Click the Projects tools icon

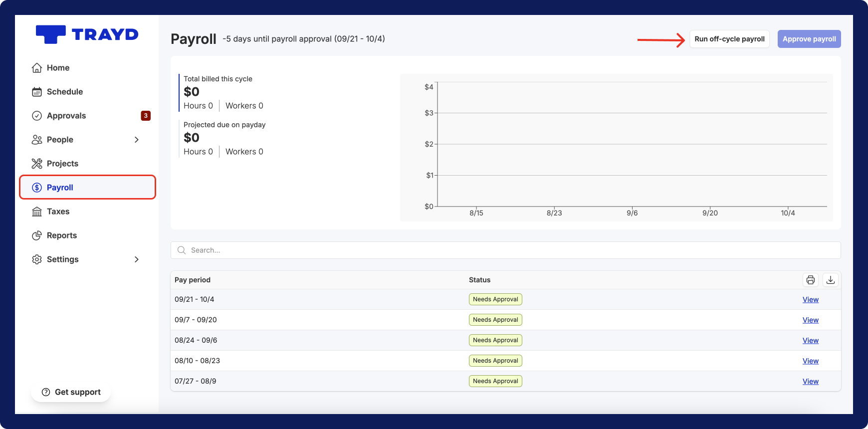point(37,164)
